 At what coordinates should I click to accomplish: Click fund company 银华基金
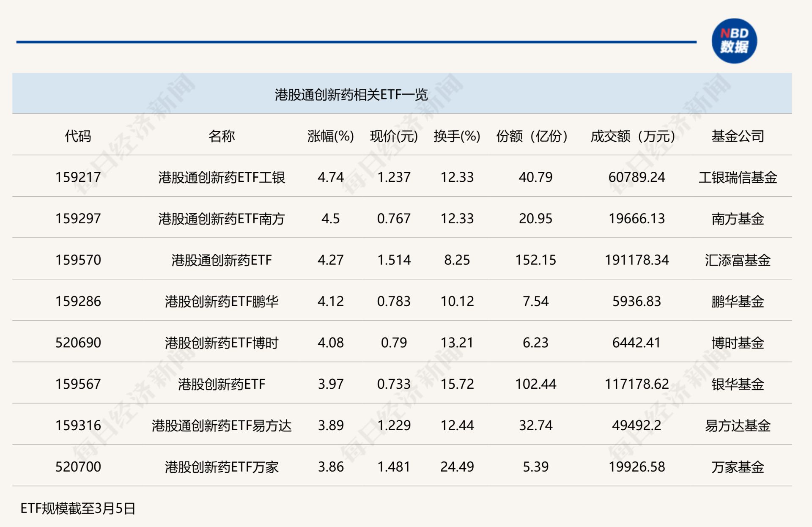pos(738,384)
